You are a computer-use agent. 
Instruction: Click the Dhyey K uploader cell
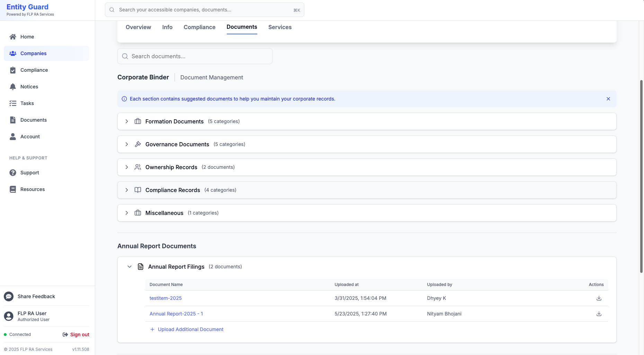436,298
